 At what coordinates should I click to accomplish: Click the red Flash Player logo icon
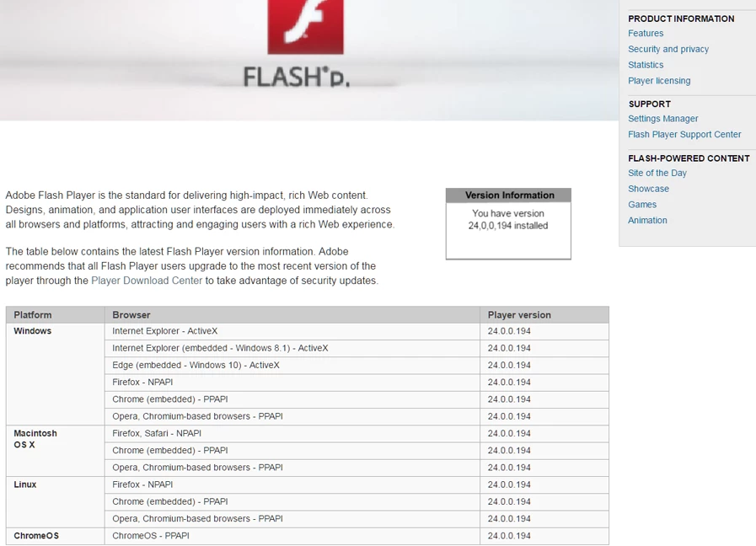point(306,26)
